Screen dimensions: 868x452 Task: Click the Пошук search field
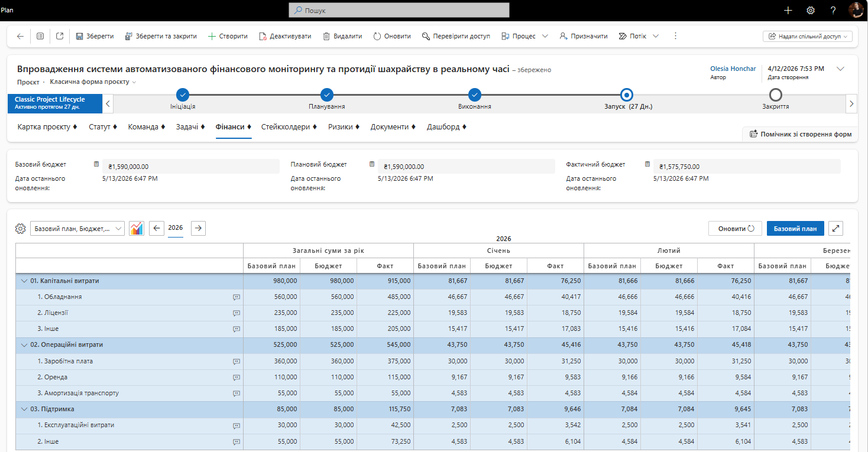399,10
